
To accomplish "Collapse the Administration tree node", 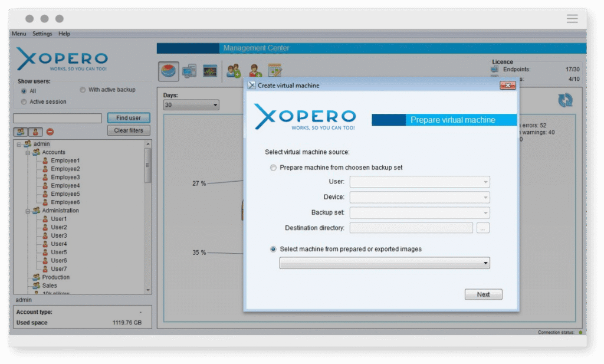I will coord(28,211).
